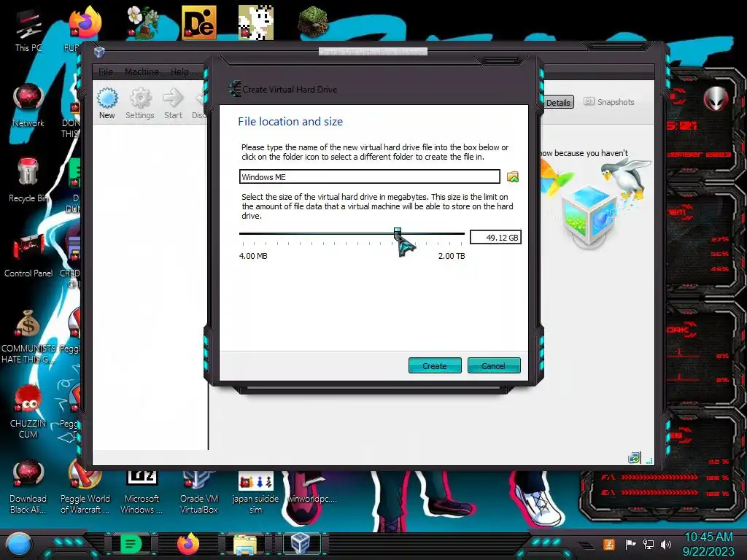This screenshot has height=560, width=747.
Task: Select the Recycle Bin desktop icon
Action: [28, 181]
